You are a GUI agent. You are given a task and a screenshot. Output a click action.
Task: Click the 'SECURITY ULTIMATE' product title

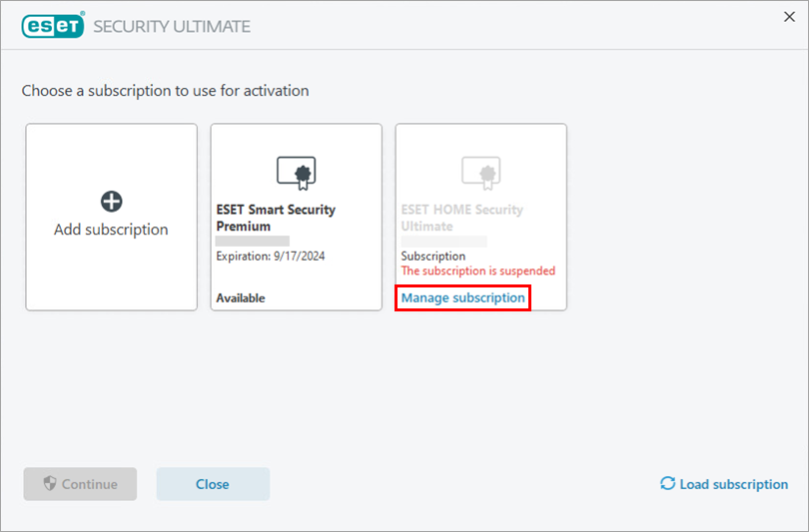pyautogui.click(x=172, y=26)
